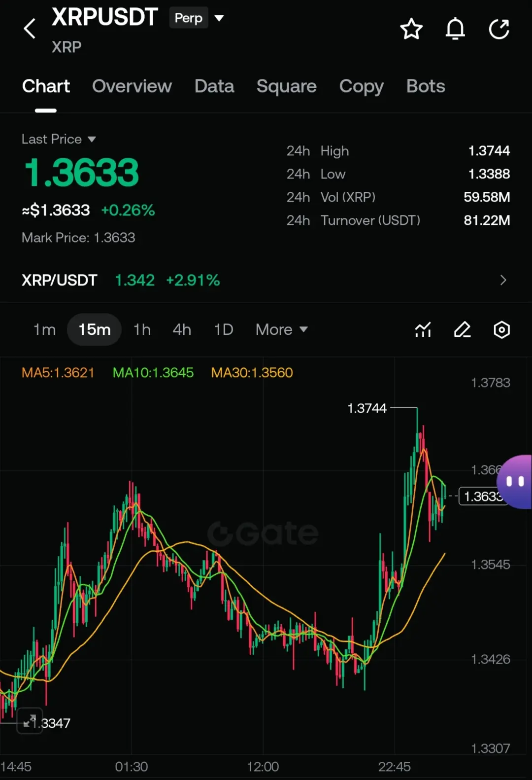Image resolution: width=532 pixels, height=780 pixels.
Task: Select the 1D timeframe
Action: pyautogui.click(x=224, y=329)
